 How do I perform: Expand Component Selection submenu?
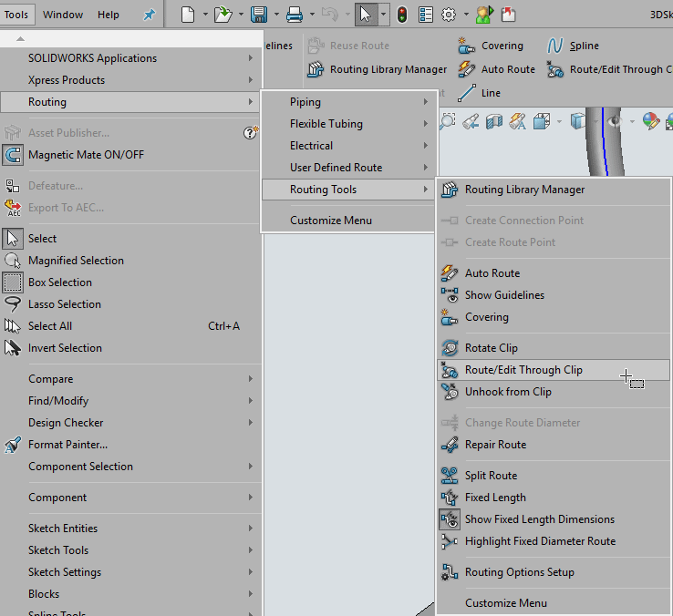131,467
